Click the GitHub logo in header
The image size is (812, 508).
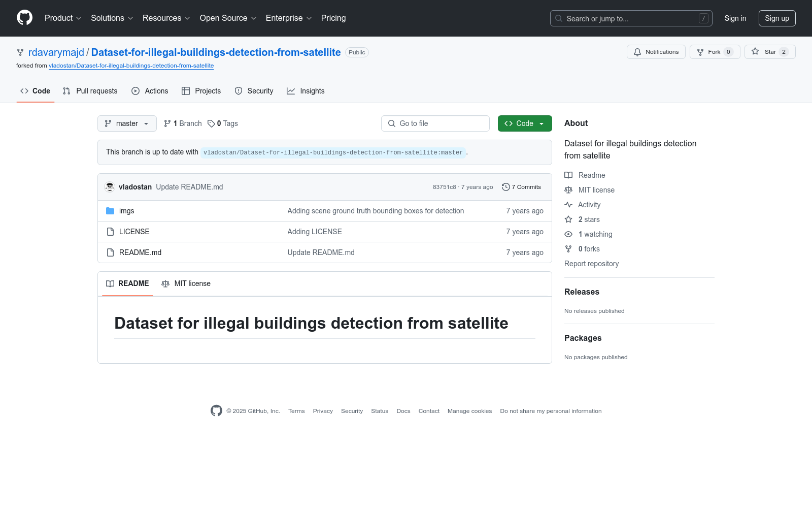pyautogui.click(x=24, y=18)
